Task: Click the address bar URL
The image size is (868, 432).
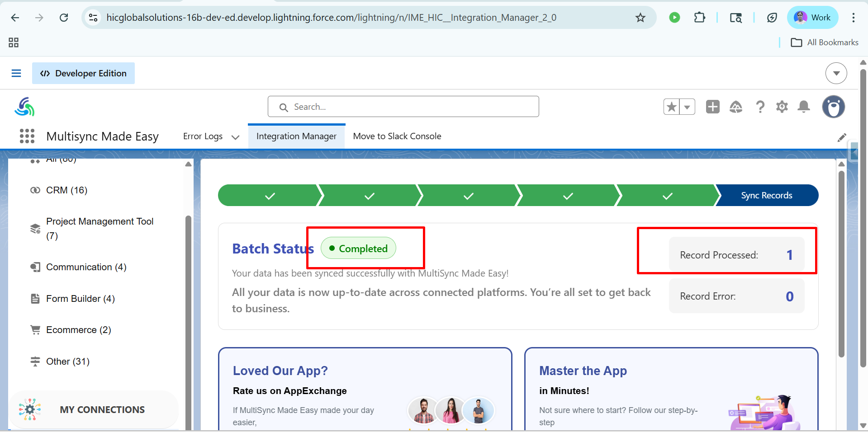Action: 331,18
